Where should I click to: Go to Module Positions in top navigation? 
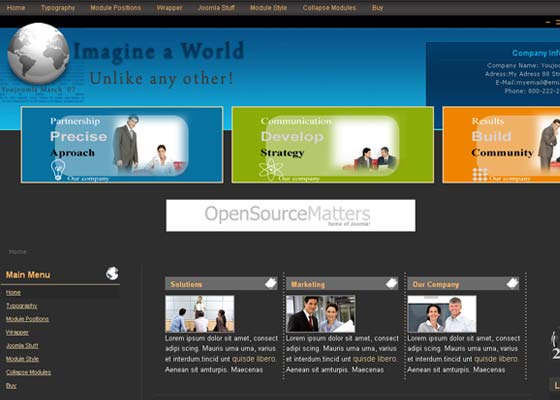115,8
